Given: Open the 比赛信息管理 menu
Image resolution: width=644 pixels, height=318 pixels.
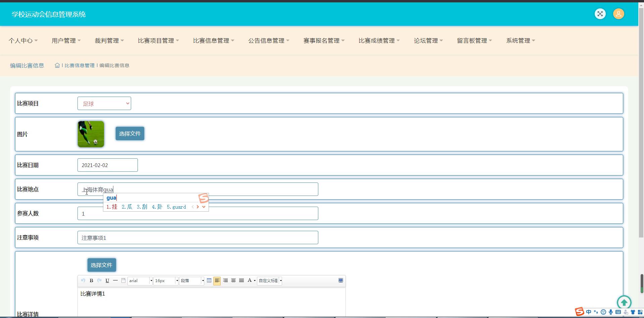Looking at the screenshot, I should (214, 41).
